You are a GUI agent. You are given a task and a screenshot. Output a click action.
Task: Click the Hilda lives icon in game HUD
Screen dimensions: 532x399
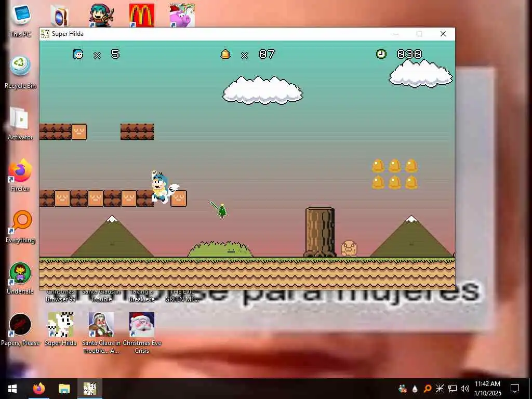pyautogui.click(x=78, y=54)
